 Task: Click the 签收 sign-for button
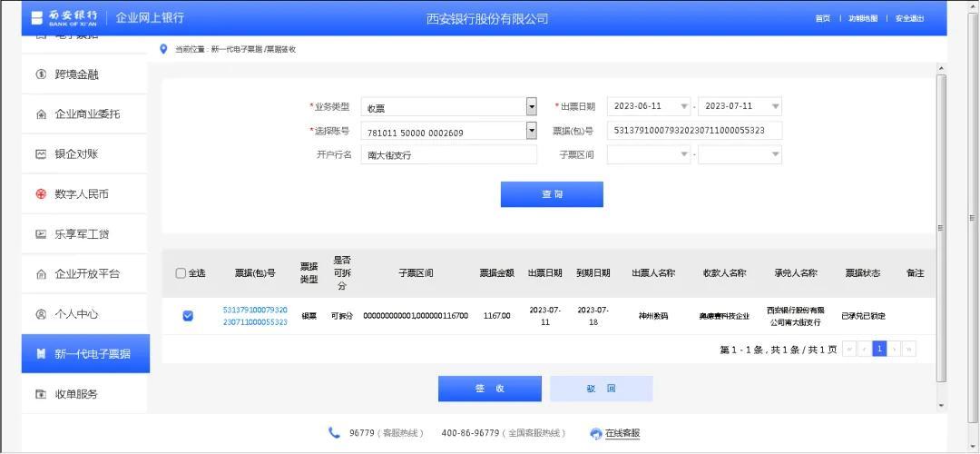click(x=490, y=389)
